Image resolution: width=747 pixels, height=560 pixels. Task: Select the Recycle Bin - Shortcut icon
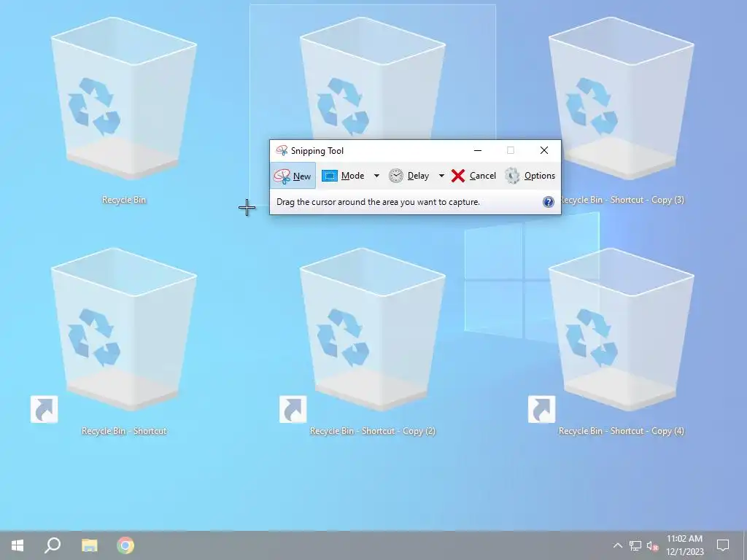(124, 330)
